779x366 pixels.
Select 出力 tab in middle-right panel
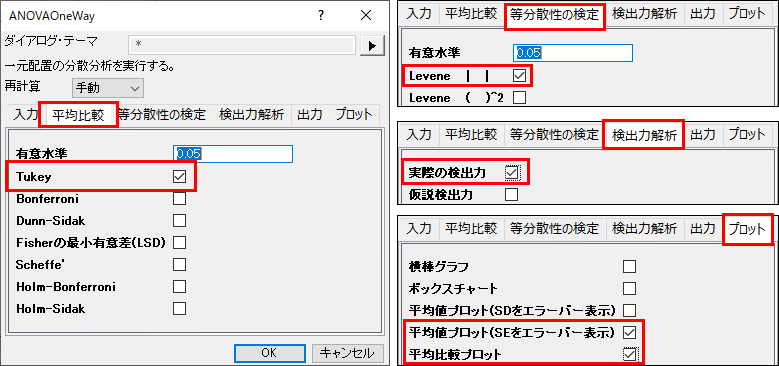click(x=702, y=134)
